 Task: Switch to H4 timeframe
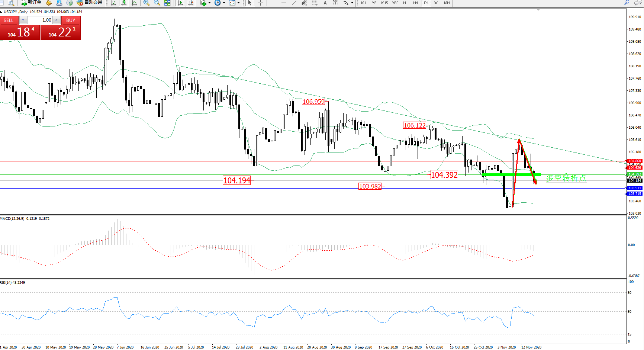(416, 3)
